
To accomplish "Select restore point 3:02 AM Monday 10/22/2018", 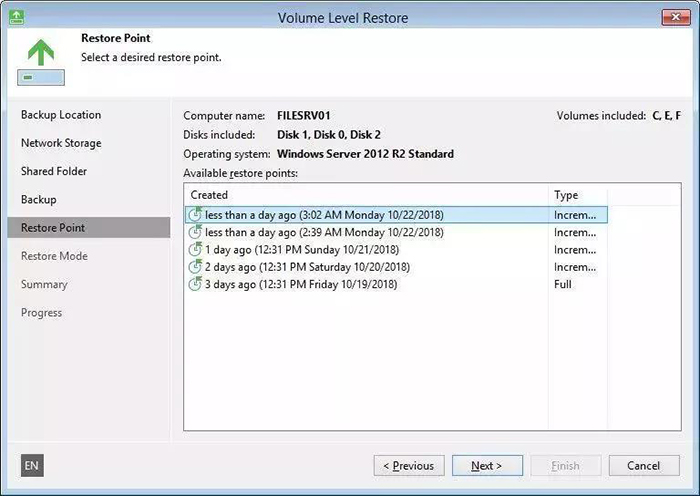I will point(396,215).
